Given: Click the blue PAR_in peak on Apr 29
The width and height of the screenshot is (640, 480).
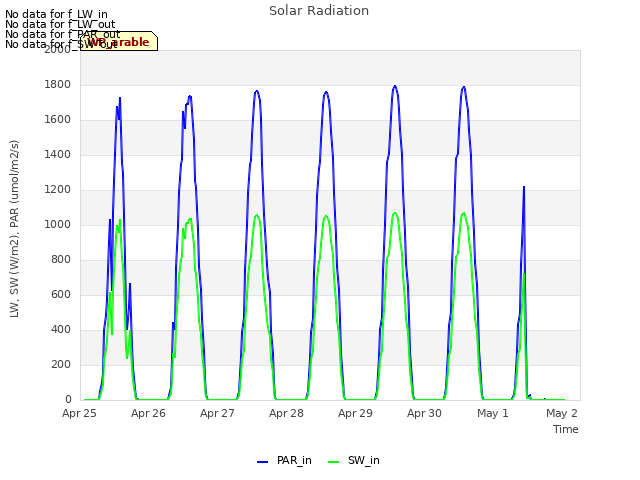Looking at the screenshot, I should [x=395, y=86].
